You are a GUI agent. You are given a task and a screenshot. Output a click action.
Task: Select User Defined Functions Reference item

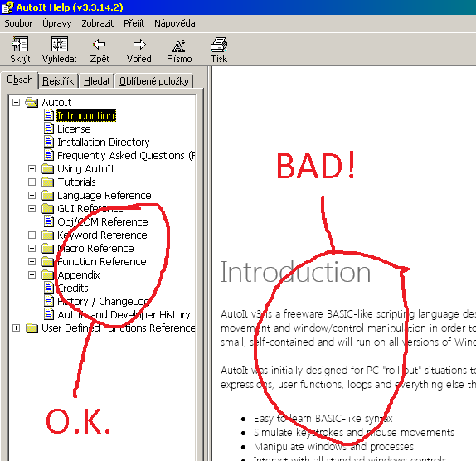[119, 328]
